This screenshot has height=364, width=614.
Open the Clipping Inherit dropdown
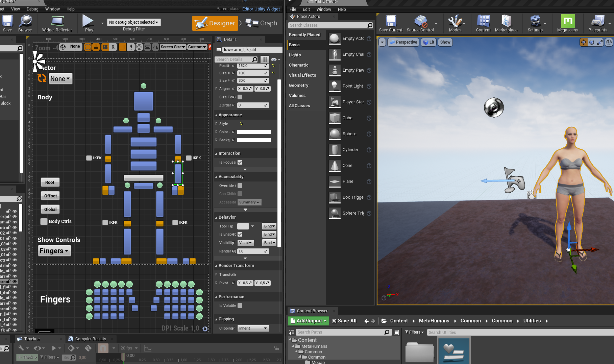[x=253, y=328]
